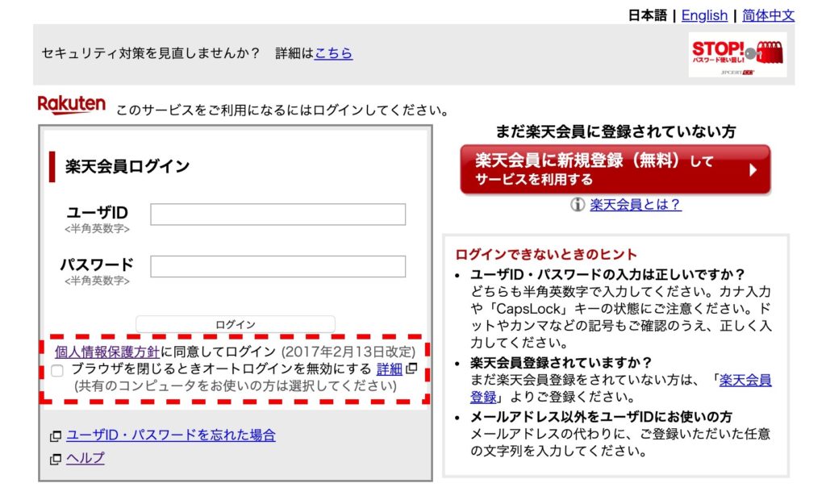Enable the disable auto-login on browser close checkbox
826x504 pixels.
(57, 370)
